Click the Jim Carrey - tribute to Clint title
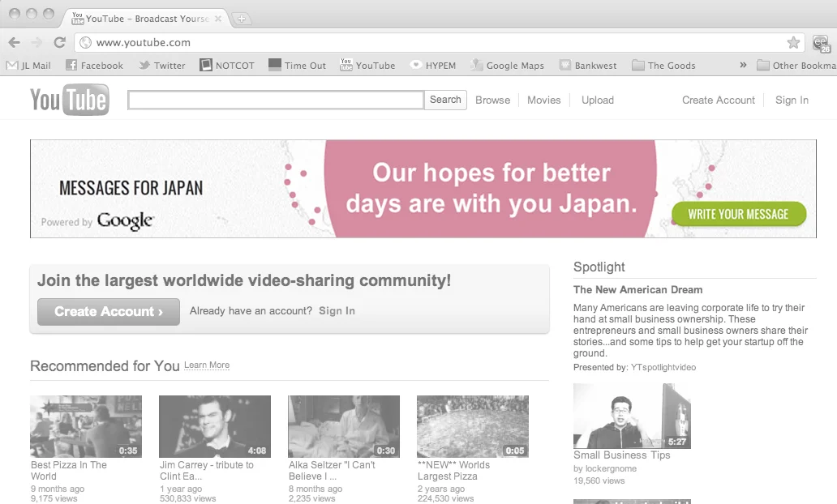This screenshot has height=504, width=837. point(207,471)
